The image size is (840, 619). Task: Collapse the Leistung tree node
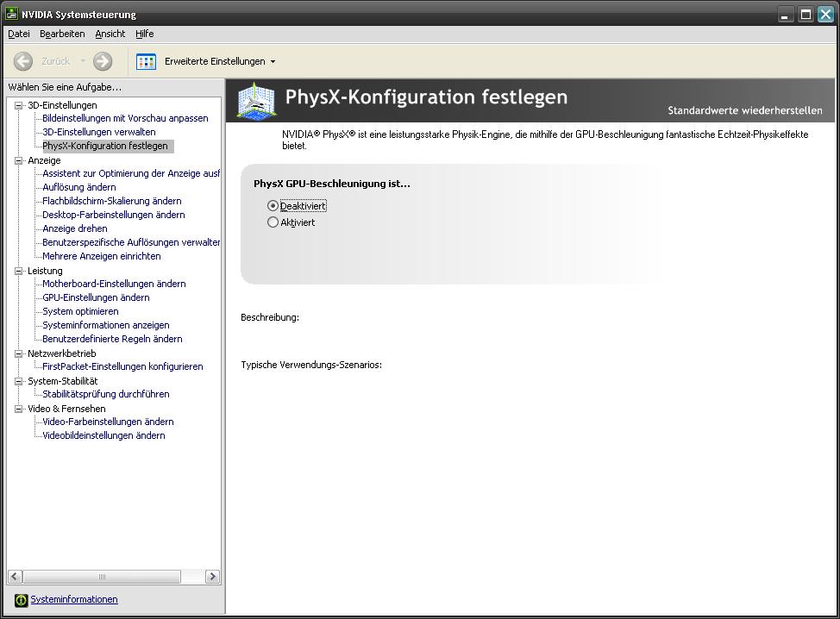click(19, 271)
